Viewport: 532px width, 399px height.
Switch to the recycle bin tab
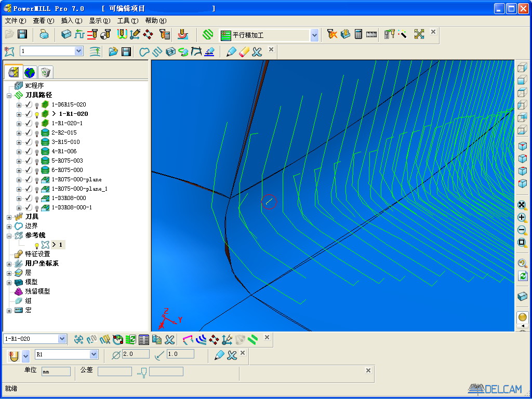[46, 72]
